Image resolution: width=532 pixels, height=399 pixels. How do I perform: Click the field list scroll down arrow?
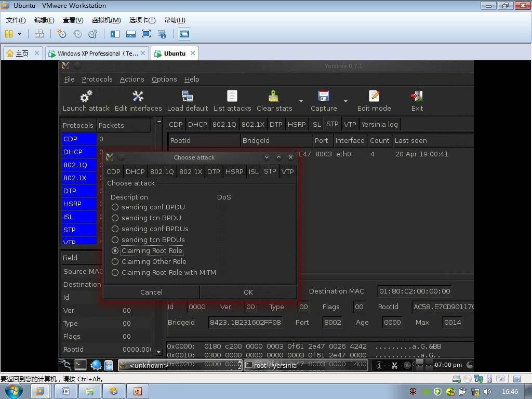(x=158, y=352)
